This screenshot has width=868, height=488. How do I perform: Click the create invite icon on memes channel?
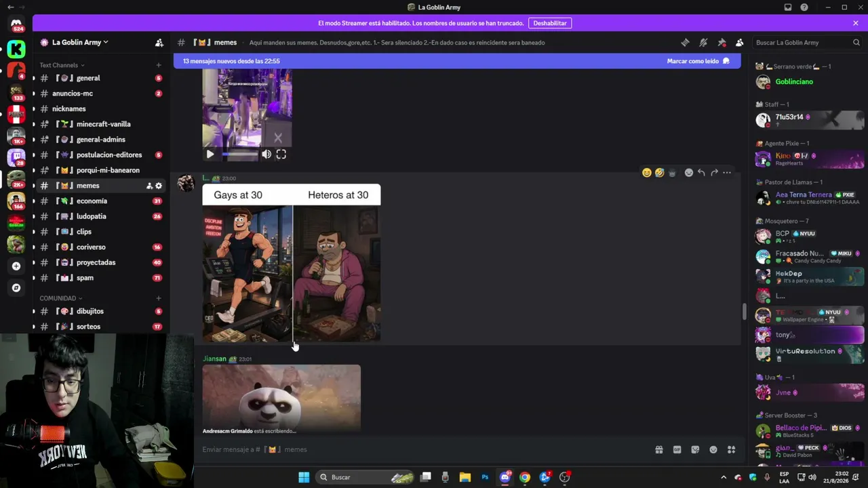click(x=149, y=186)
